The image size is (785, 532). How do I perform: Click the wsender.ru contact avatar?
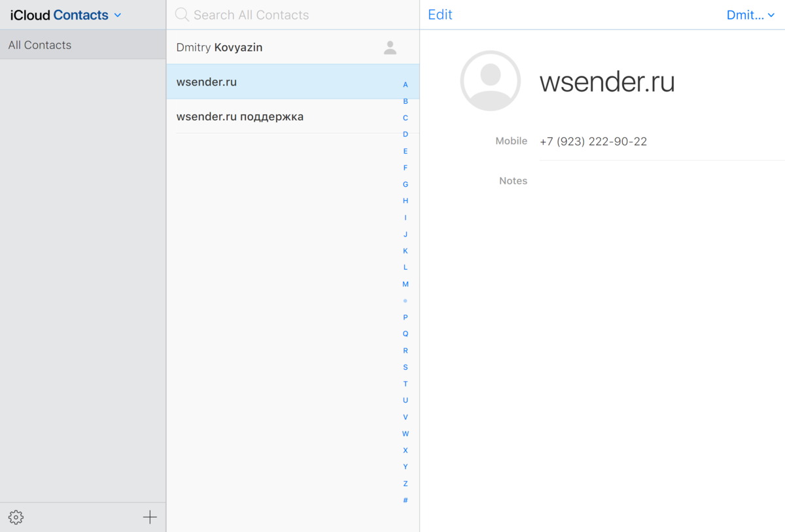pyautogui.click(x=491, y=81)
